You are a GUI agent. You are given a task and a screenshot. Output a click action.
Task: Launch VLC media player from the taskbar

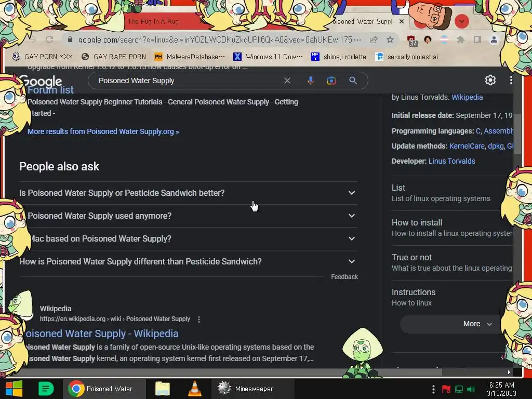(195, 389)
